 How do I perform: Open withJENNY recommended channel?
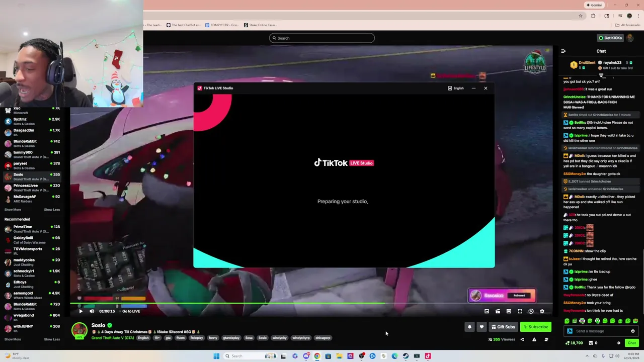(32, 328)
